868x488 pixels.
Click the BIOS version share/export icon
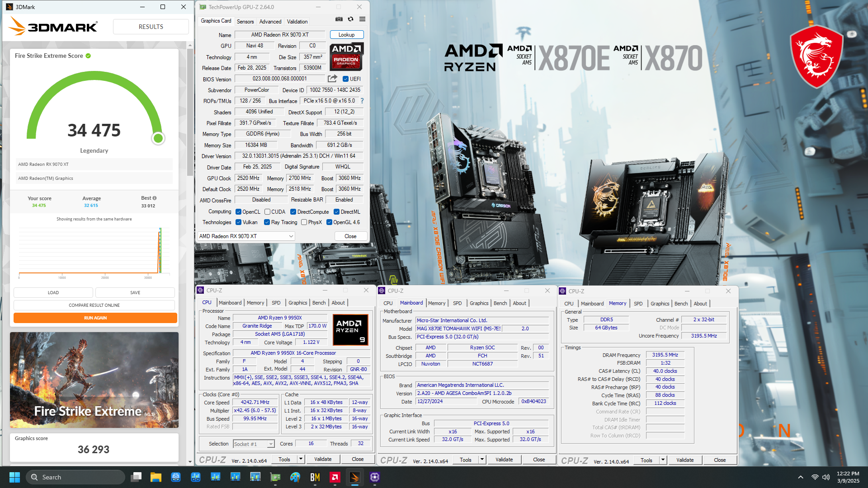(332, 79)
